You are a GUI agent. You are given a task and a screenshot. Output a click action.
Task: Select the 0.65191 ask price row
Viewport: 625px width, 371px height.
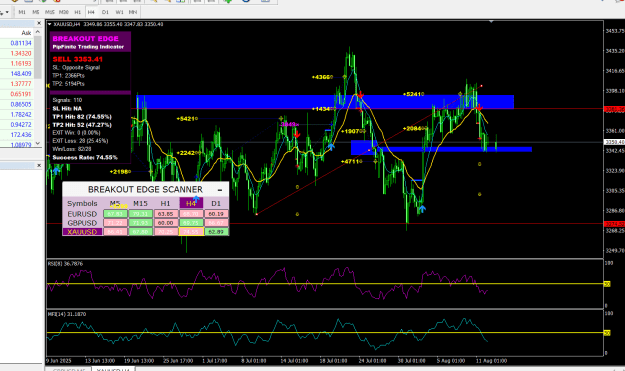(21, 94)
